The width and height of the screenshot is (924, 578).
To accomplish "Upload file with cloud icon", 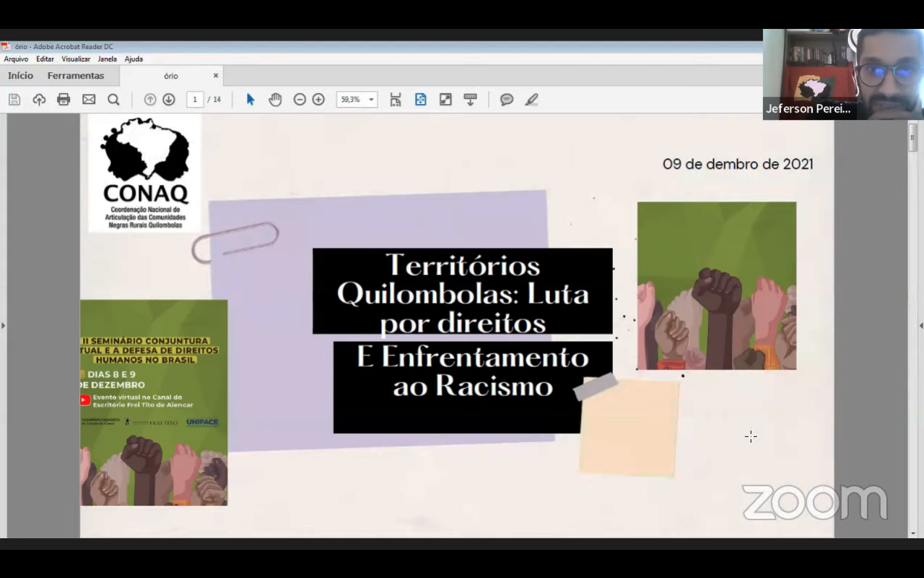I will click(x=39, y=100).
